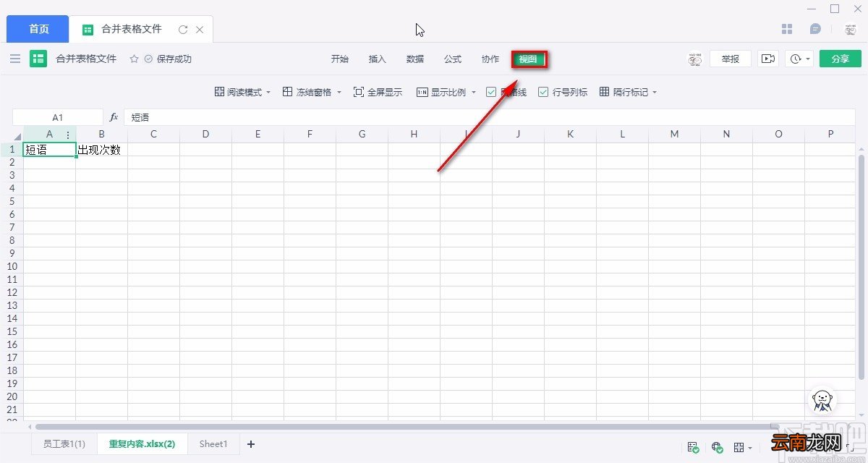This screenshot has width=868, height=463.
Task: Click the A1 cell name box
Action: 58,116
